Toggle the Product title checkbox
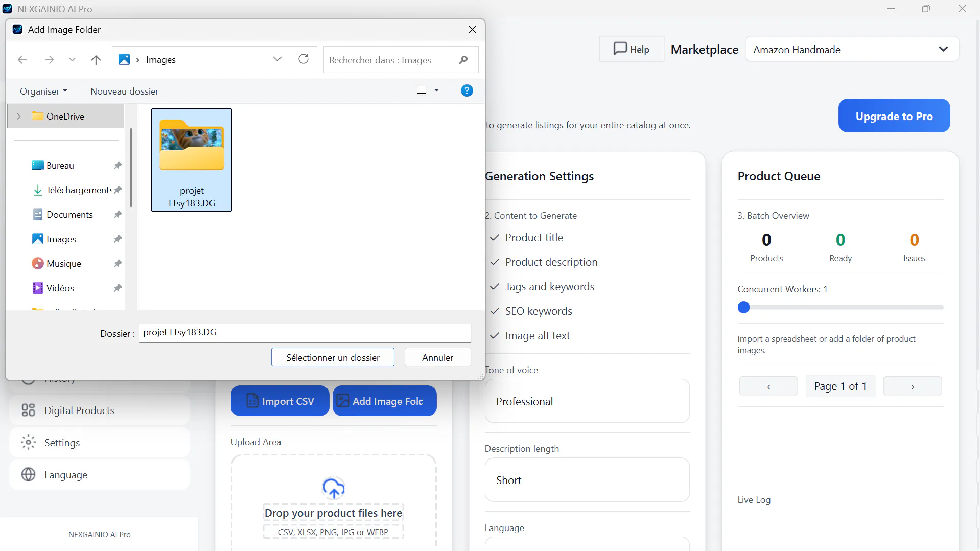The width and height of the screenshot is (980, 551). pos(494,238)
